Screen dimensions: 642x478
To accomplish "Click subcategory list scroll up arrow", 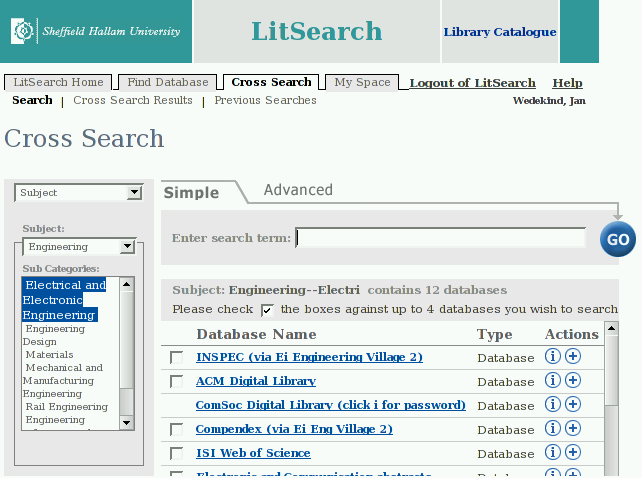I will click(127, 284).
